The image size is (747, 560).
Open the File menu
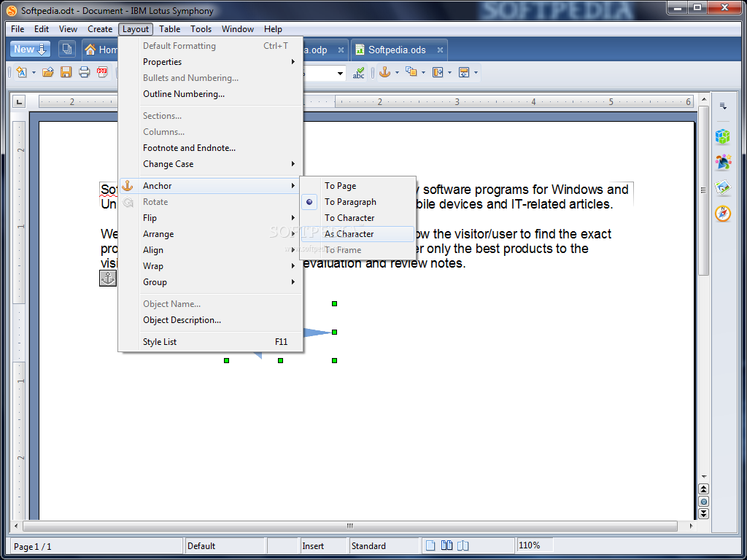(18, 29)
